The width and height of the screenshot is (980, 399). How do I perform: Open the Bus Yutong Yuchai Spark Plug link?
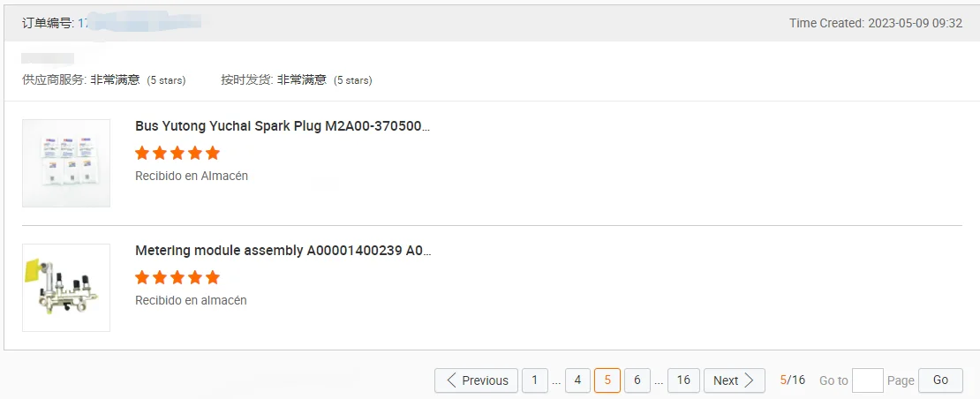point(283,126)
